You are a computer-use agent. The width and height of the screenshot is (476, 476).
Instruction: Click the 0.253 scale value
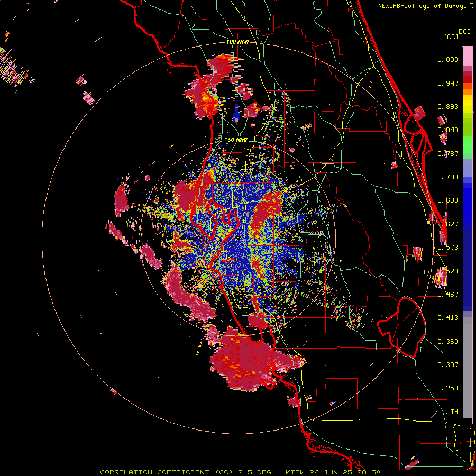tap(448, 388)
